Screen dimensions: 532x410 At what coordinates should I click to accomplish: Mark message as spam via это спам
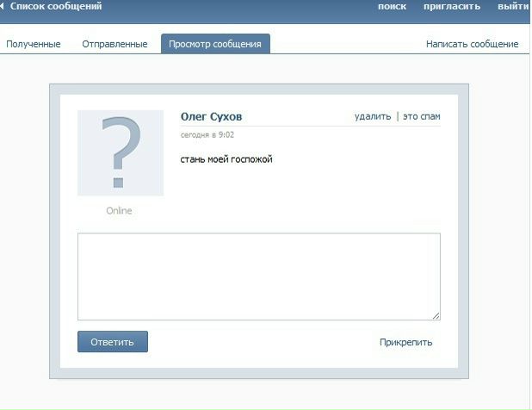click(x=422, y=117)
